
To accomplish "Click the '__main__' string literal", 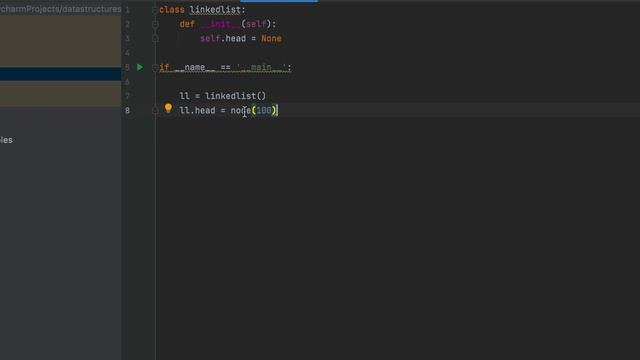I will [x=261, y=68].
